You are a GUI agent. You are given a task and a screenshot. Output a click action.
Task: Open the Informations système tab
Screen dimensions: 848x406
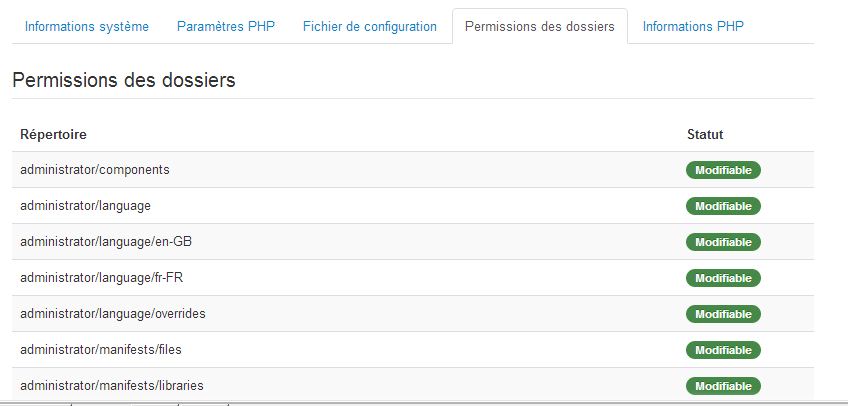87,27
